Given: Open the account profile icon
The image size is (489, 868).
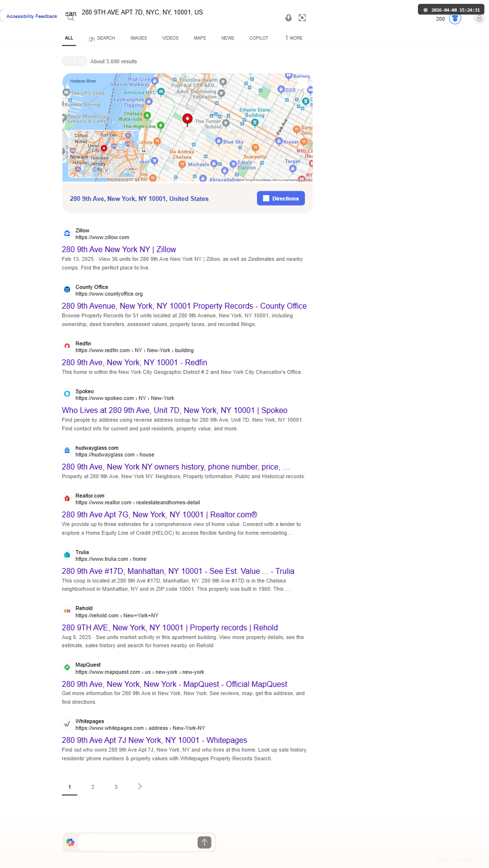Looking at the screenshot, I should (479, 18).
